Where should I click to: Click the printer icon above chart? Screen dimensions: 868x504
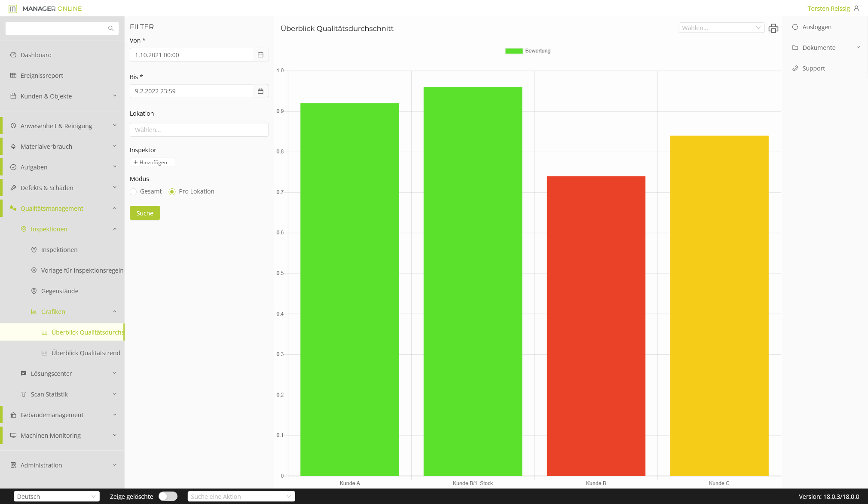click(x=773, y=28)
